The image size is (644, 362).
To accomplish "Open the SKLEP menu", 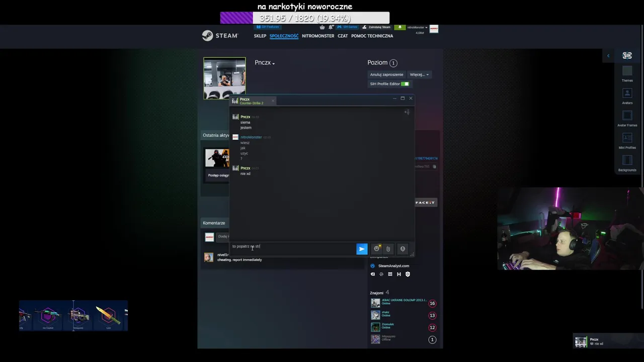I will 260,36.
